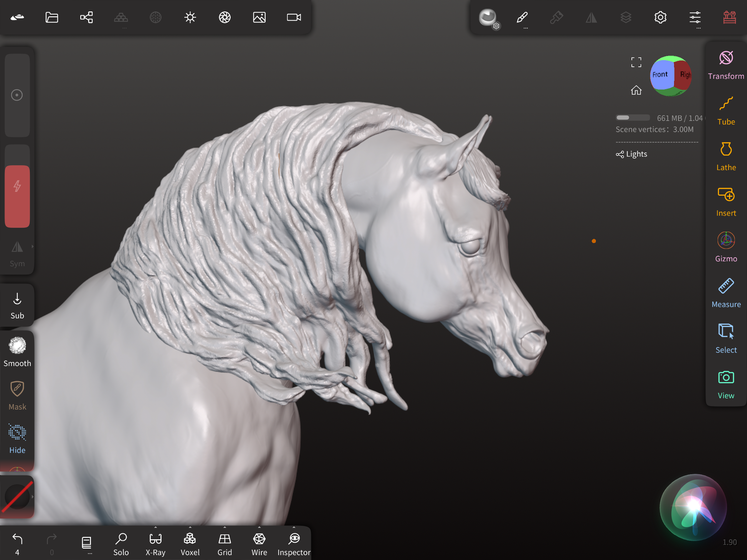Pick the Mask tool

coord(17,395)
